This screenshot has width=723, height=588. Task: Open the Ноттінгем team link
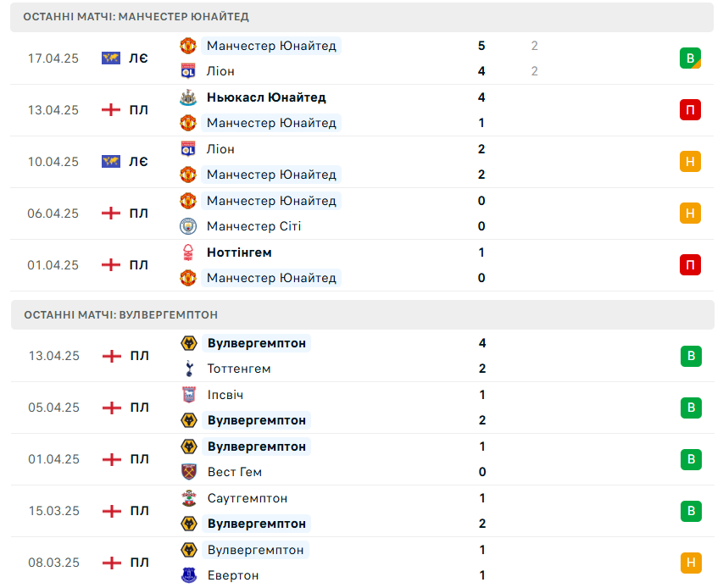click(239, 252)
